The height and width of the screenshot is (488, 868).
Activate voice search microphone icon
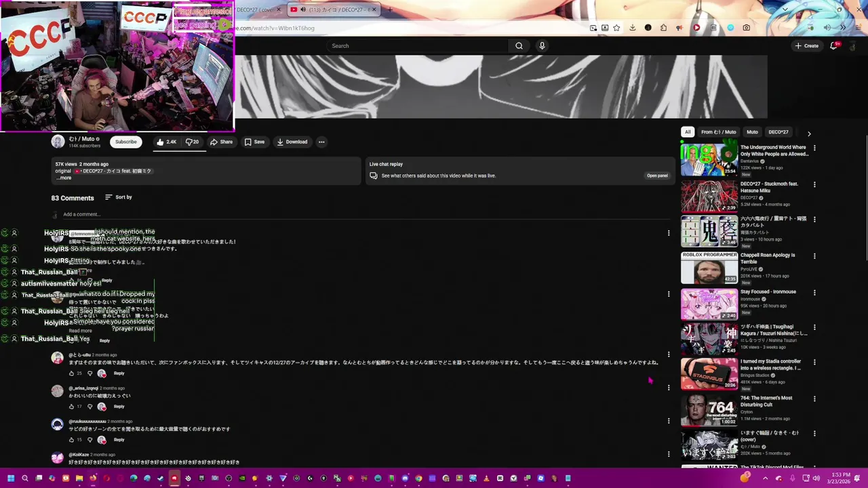click(x=542, y=45)
